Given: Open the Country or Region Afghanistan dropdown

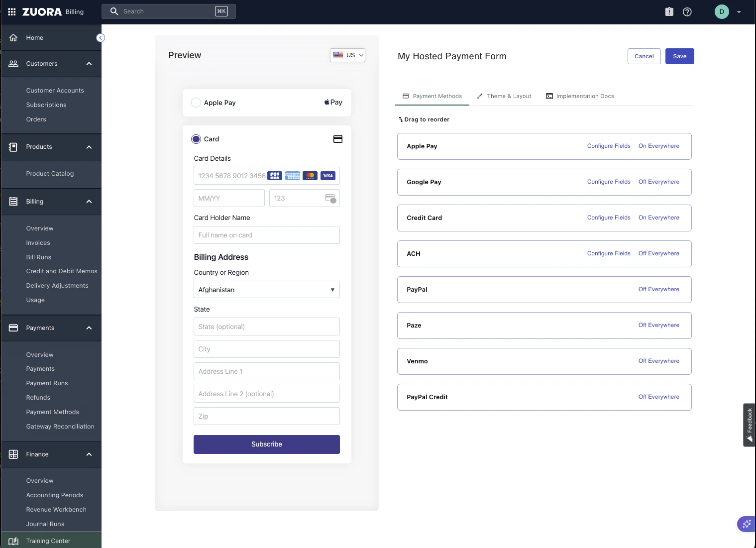Looking at the screenshot, I should point(267,290).
